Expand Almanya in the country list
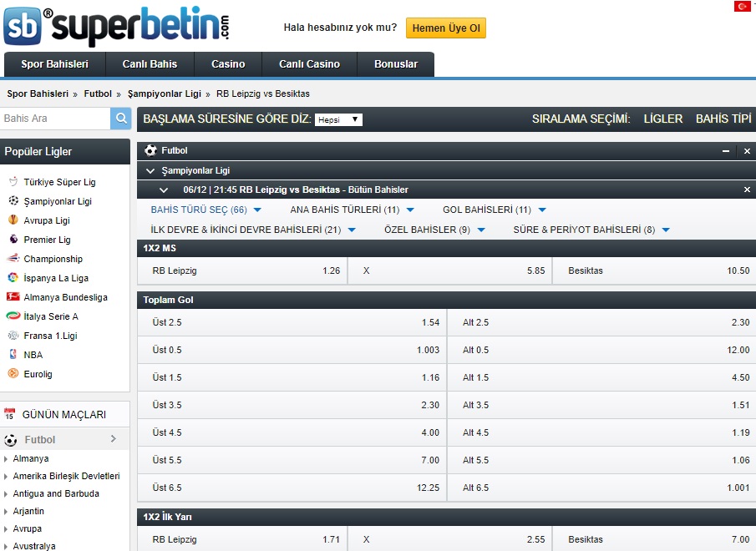Screen dimensions: 756x551 pyautogui.click(x=31, y=458)
